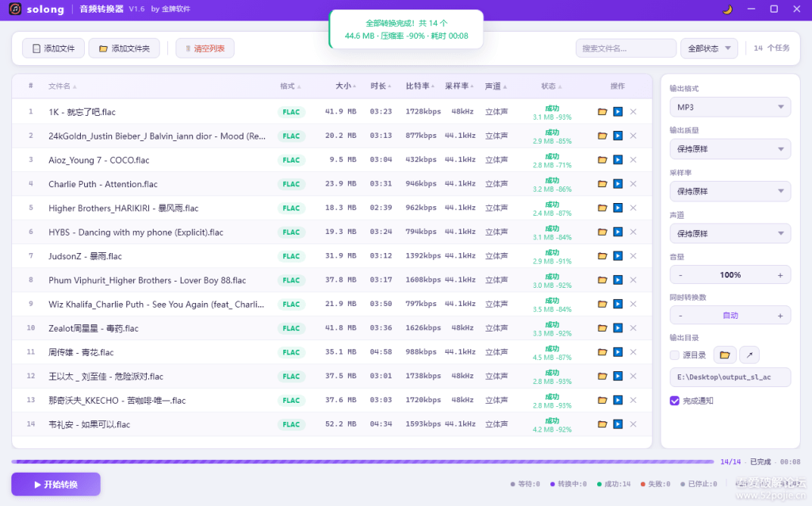Open the output folder for 1K - 就忘了吧.flac
The height and width of the screenshot is (506, 812).
click(602, 111)
